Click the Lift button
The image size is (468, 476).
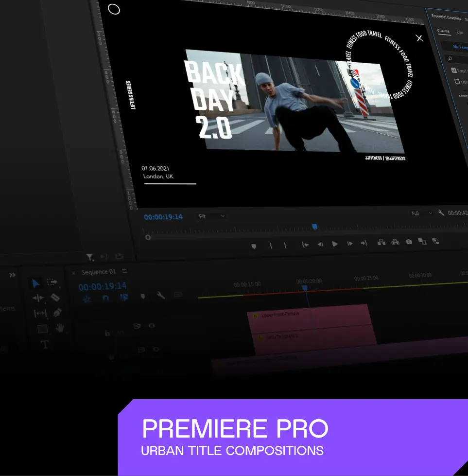(381, 242)
